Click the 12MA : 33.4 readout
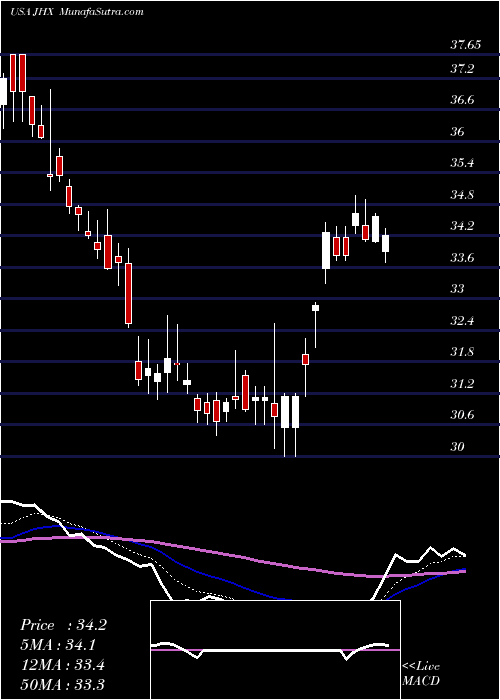 (62, 665)
